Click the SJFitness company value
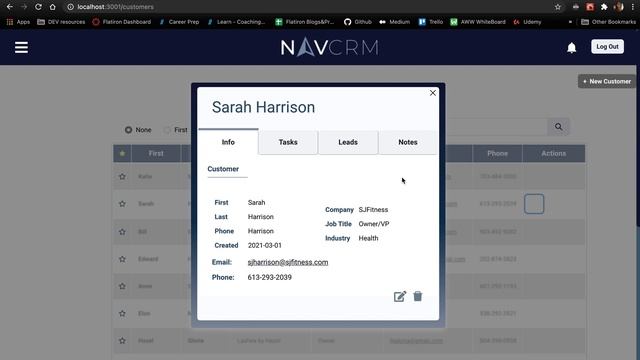Image resolution: width=640 pixels, height=360 pixels. pyautogui.click(x=373, y=209)
